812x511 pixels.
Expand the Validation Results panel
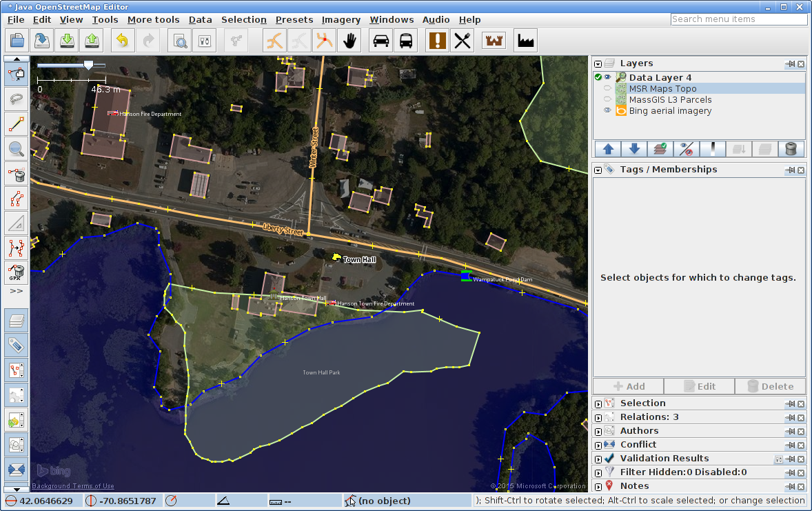[598, 459]
